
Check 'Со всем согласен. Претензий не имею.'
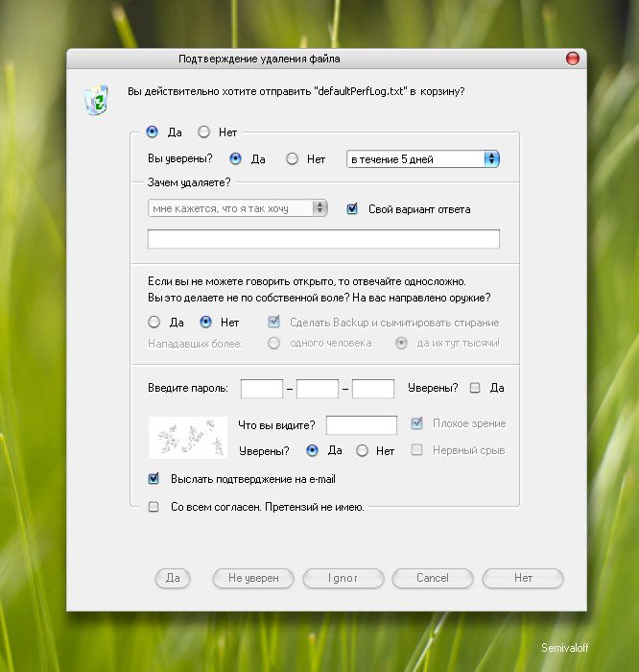[x=154, y=507]
